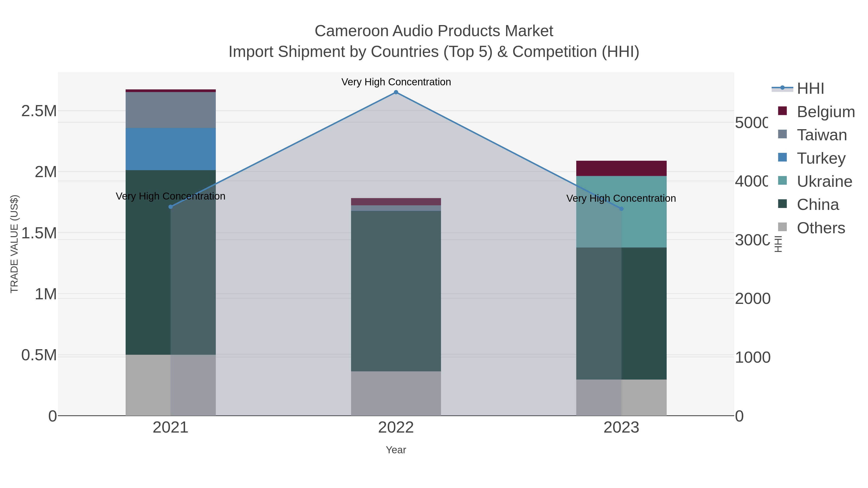Click the China segment in 2023 bar

click(x=621, y=314)
